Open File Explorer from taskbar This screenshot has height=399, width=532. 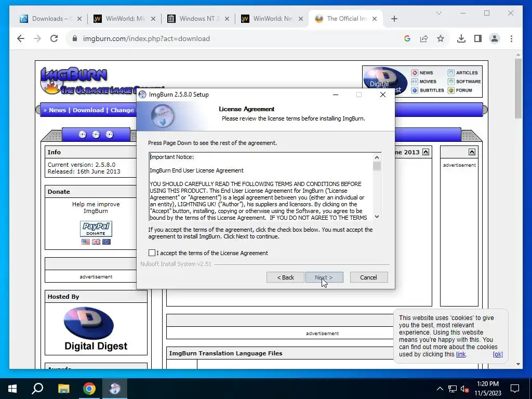(63, 389)
